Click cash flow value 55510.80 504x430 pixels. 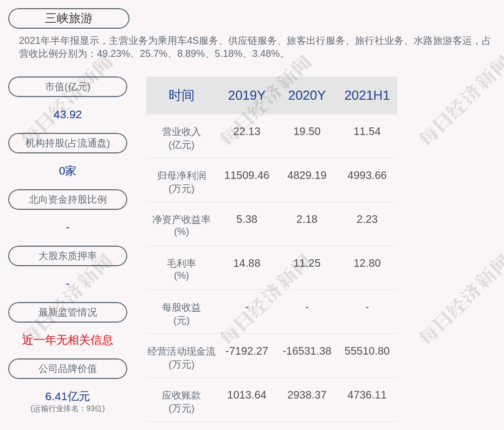coord(367,351)
